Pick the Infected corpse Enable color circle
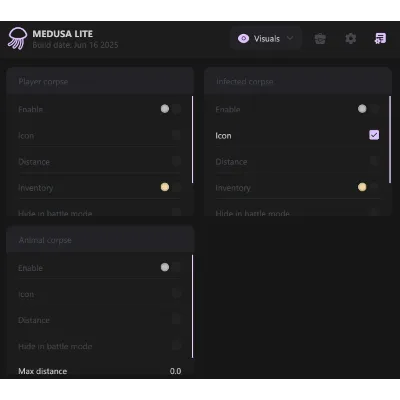Viewport: 400px width, 400px height. click(x=362, y=109)
